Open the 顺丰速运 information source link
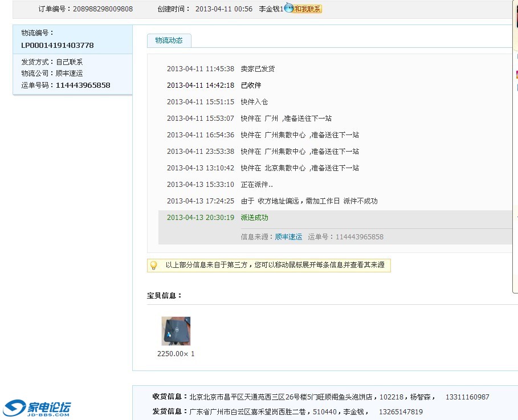The width and height of the screenshot is (518, 420). pos(288,236)
